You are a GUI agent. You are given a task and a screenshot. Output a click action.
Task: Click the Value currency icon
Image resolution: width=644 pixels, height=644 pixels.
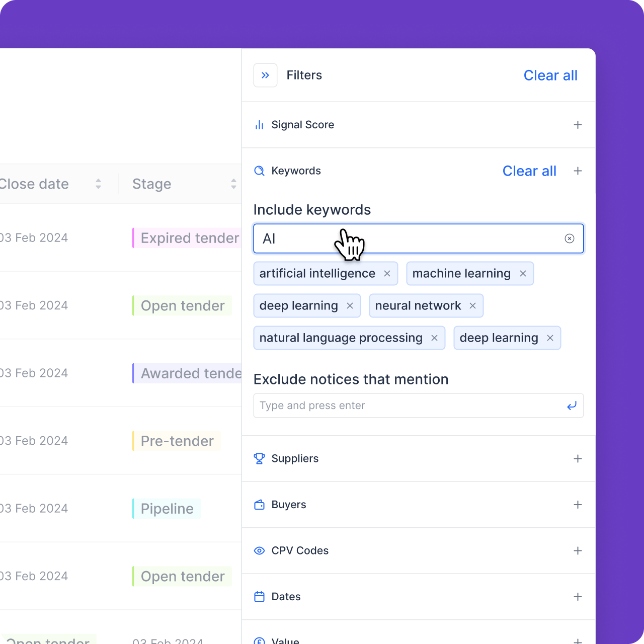[x=259, y=640]
